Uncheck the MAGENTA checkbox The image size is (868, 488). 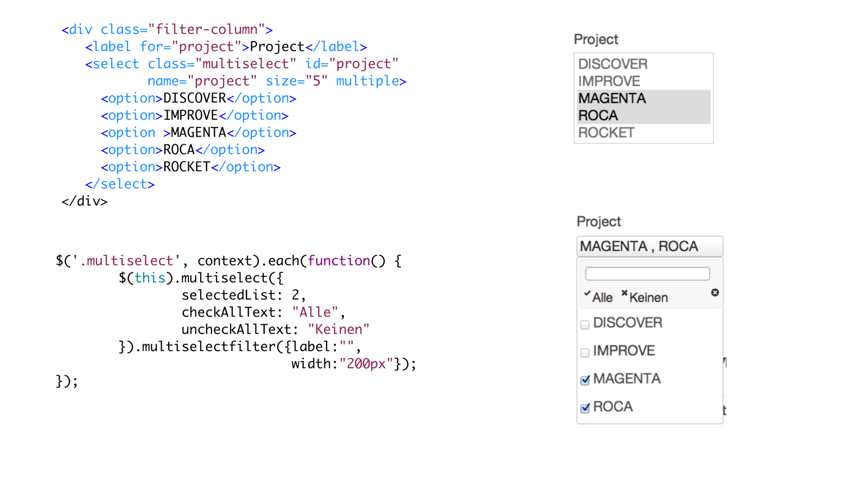tap(585, 381)
